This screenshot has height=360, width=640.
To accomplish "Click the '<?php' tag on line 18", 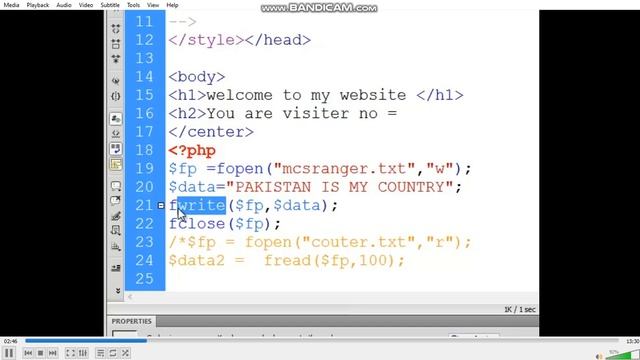I will click(192, 150).
